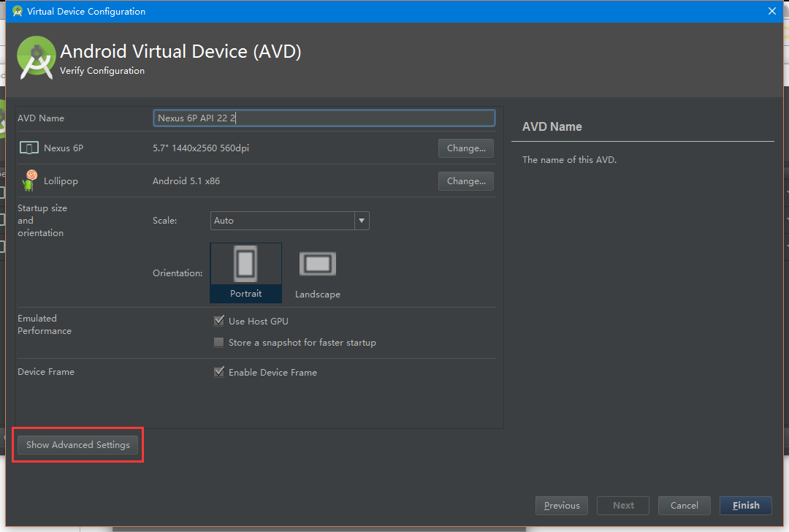The image size is (789, 532).
Task: Enable Store a snapshot for faster startup
Action: click(218, 342)
